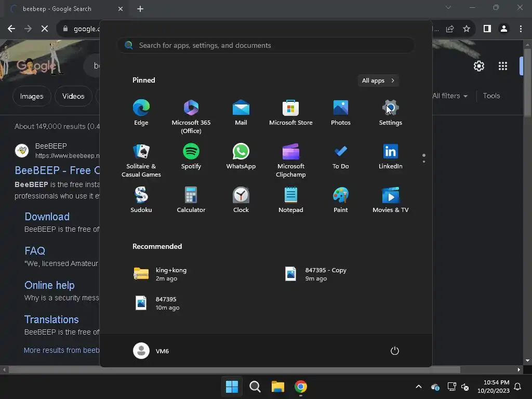Filter results by Images
The image size is (532, 399).
(32, 96)
